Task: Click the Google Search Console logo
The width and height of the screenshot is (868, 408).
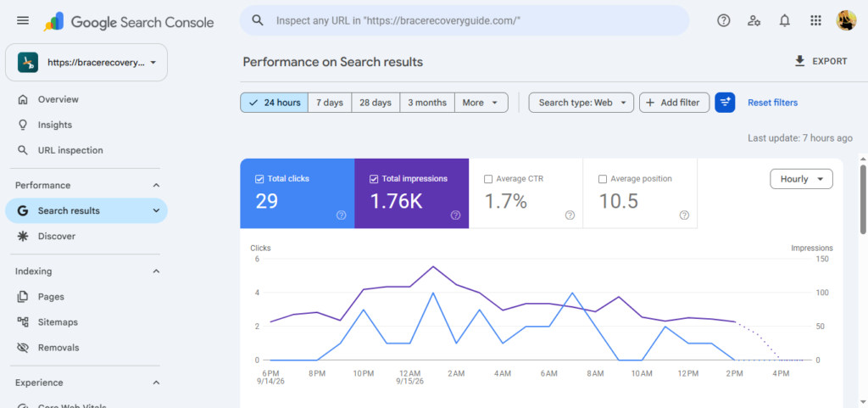Action: point(129,21)
